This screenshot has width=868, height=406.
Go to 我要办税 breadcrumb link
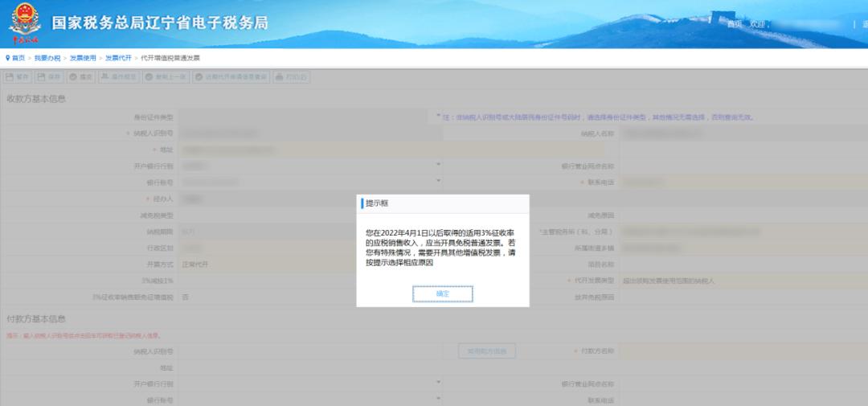point(47,58)
